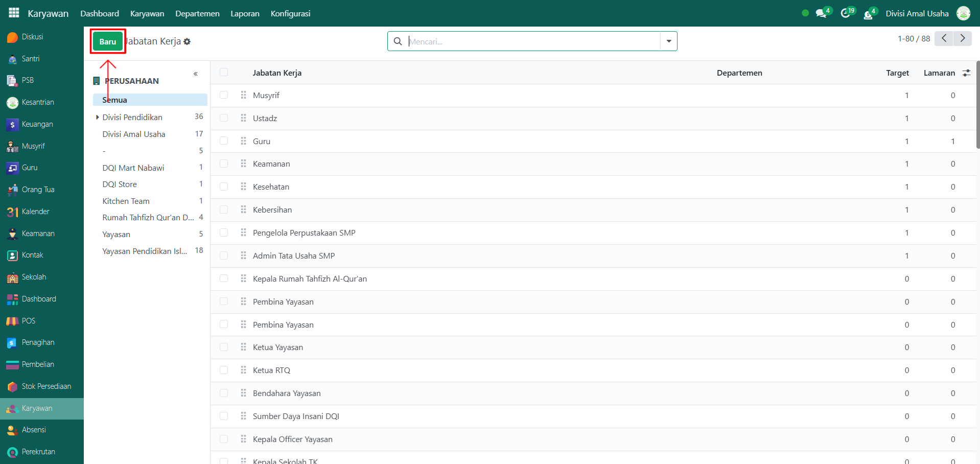Adjust column settings icon next to Lamaran

(966, 73)
